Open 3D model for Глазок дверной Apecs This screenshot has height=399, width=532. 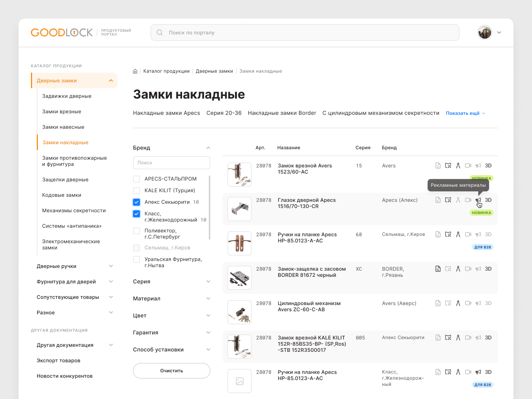tap(488, 200)
